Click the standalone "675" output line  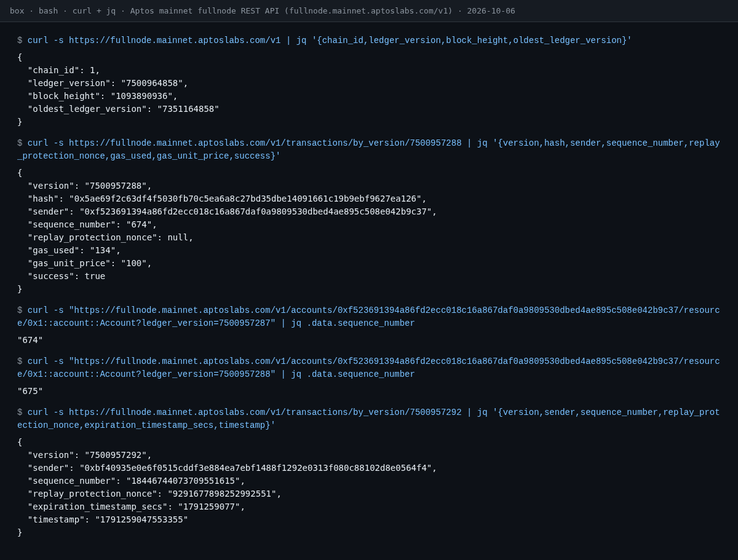pyautogui.click(x=30, y=391)
